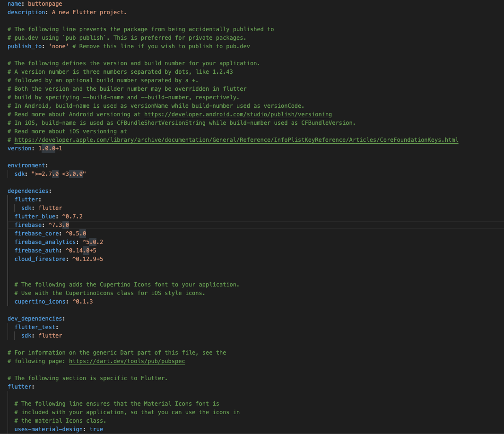Image resolution: width=504 pixels, height=434 pixels.
Task: Click the '^0.12.9+5' cloud_firestore version
Action: coord(88,259)
